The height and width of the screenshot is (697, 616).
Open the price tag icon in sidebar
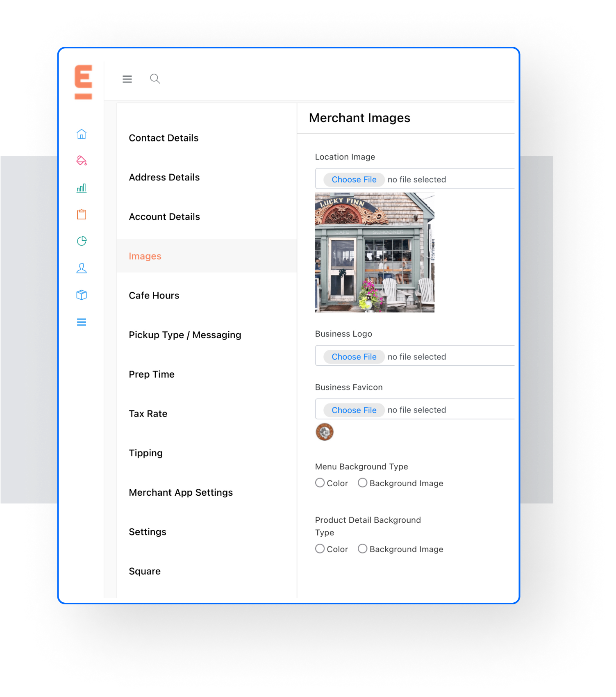82,161
